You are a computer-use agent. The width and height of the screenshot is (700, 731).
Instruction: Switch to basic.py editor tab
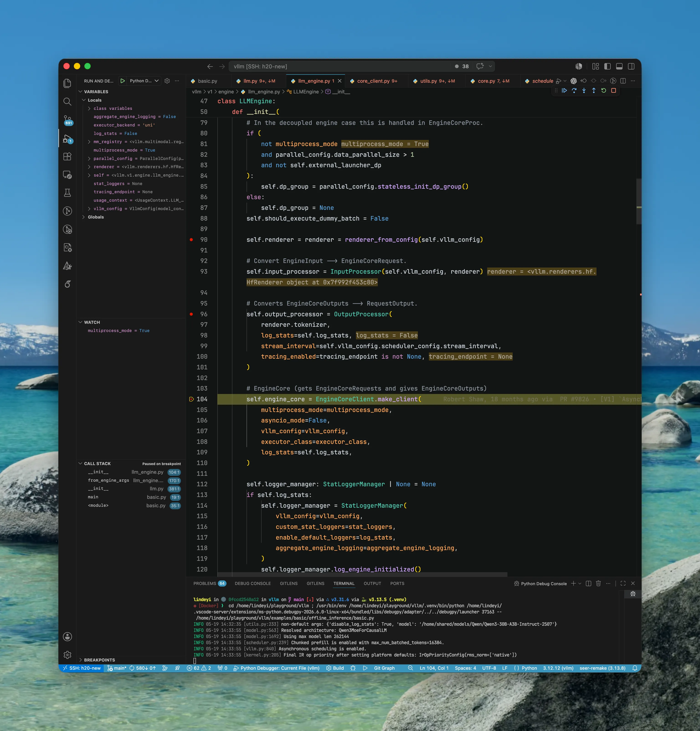207,81
